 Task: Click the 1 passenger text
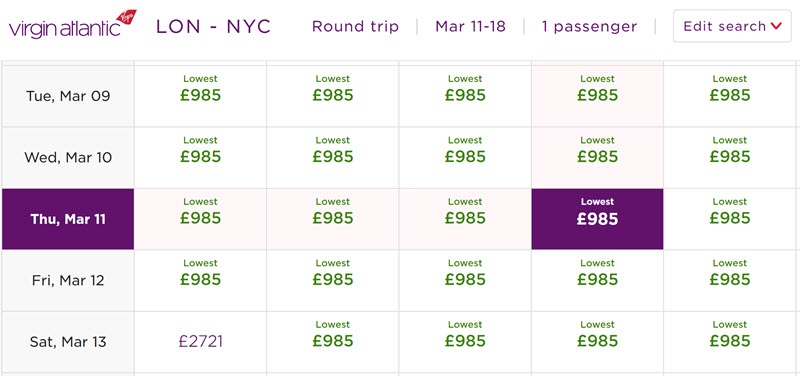pos(589,27)
